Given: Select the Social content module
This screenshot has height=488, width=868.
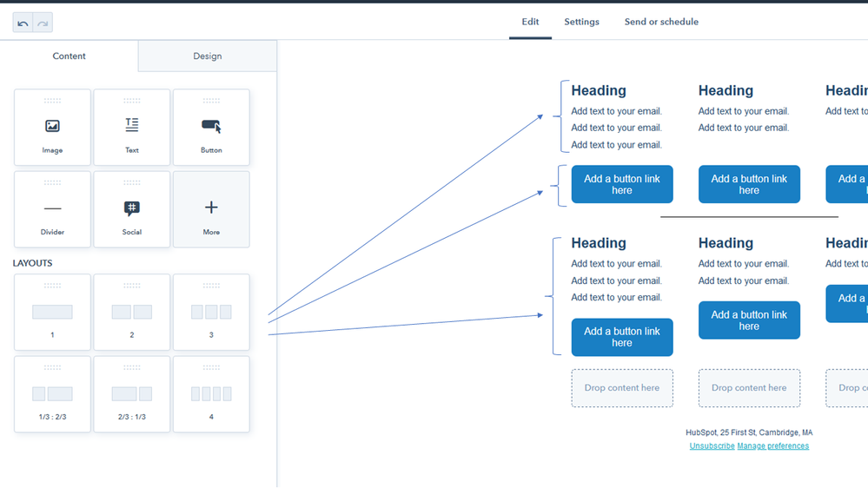Looking at the screenshot, I should [x=132, y=209].
